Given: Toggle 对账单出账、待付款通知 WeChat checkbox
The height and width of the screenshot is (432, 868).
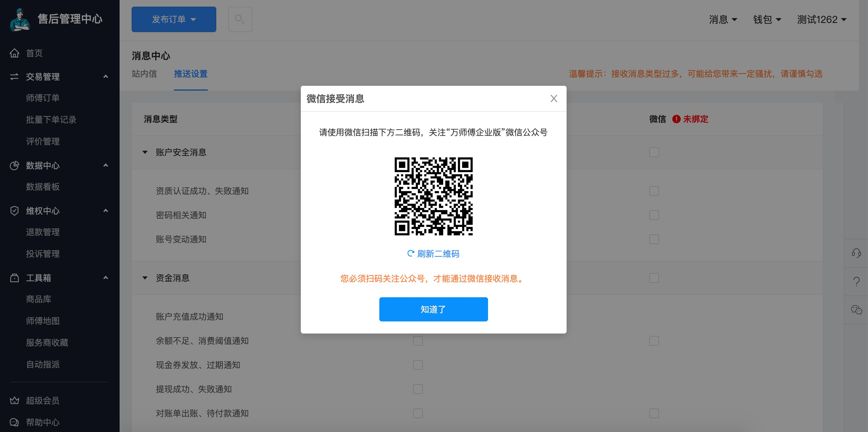Looking at the screenshot, I should coord(654,413).
